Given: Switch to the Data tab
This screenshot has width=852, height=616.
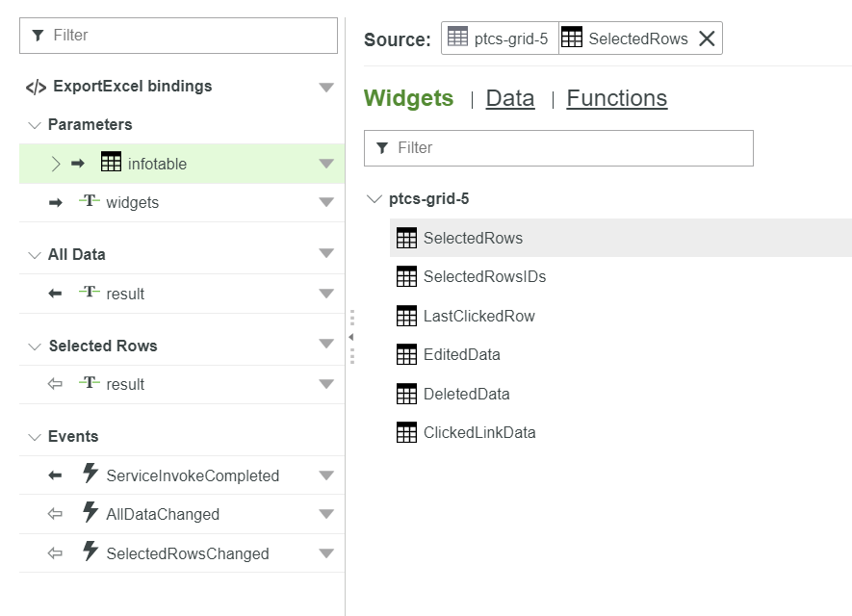Looking at the screenshot, I should (x=509, y=97).
